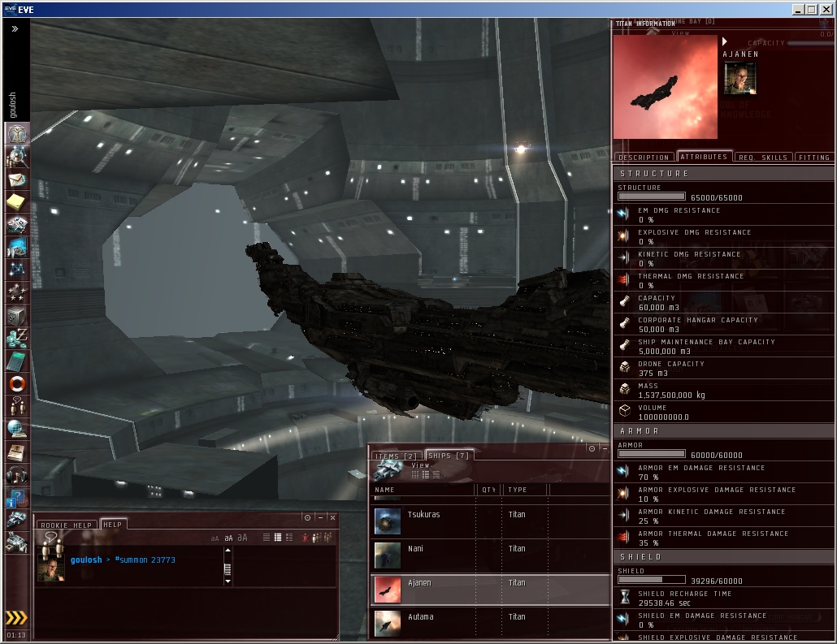837x644 pixels.
Task: Set chat to bold line display mode
Action: pyautogui.click(x=278, y=538)
